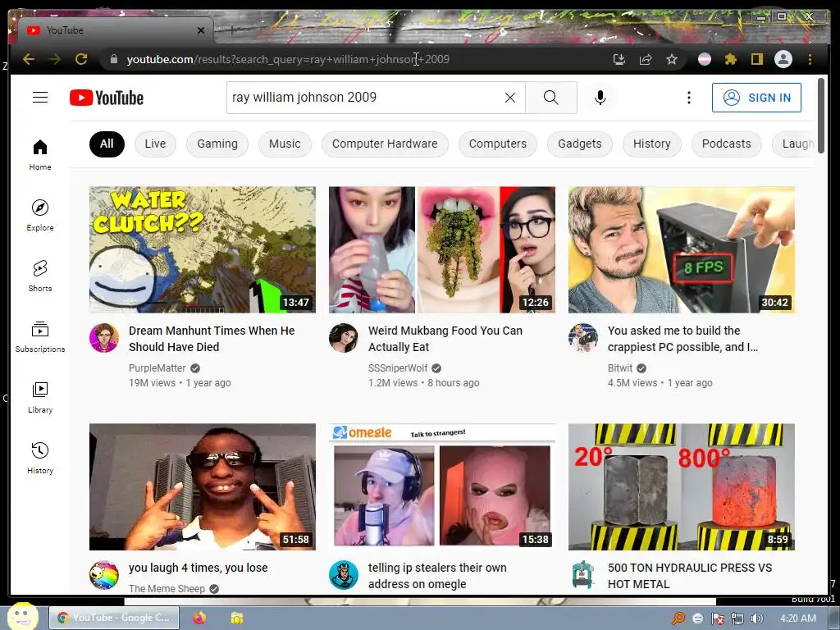840x630 pixels.
Task: Select the Computer Hardware filter chip
Action: click(x=385, y=144)
